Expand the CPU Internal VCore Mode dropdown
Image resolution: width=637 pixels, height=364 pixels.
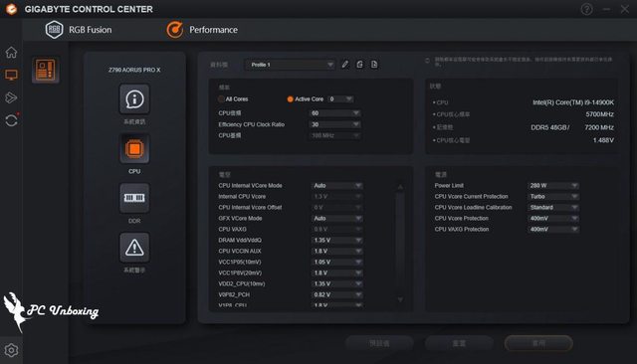point(336,185)
